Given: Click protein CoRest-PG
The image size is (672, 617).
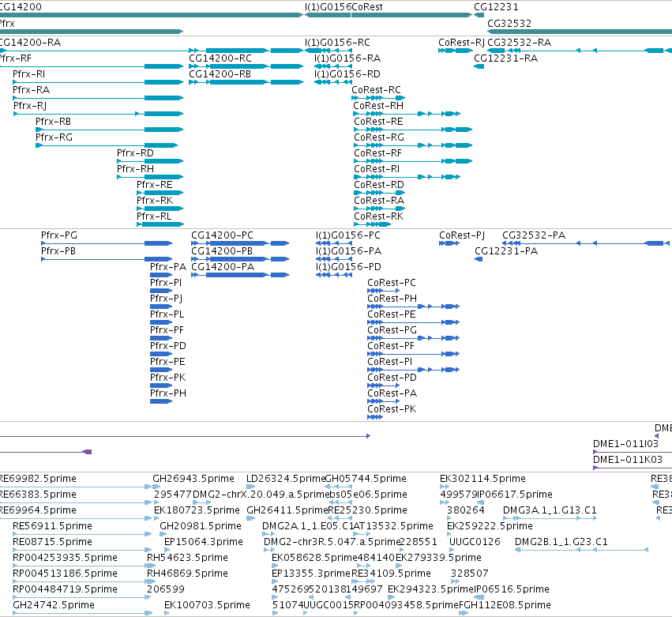Looking at the screenshot, I should (414, 338).
